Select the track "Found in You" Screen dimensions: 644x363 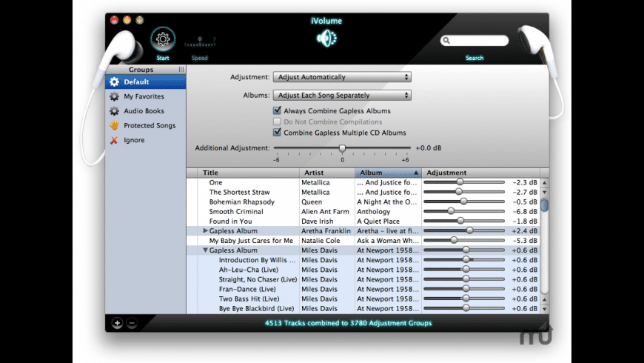(x=230, y=222)
